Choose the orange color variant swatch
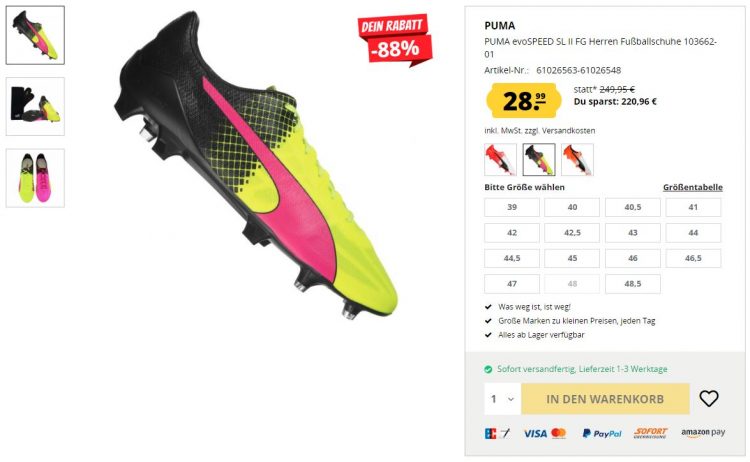The height and width of the screenshot is (462, 750). pos(577,159)
